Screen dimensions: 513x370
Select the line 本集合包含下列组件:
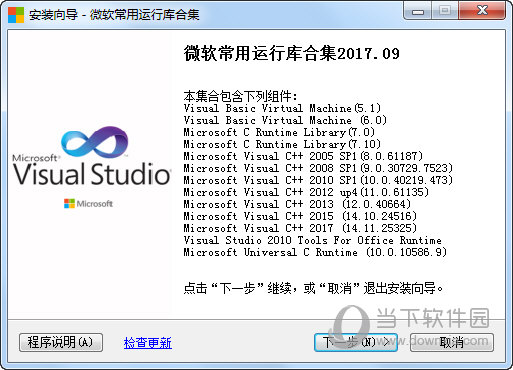240,96
